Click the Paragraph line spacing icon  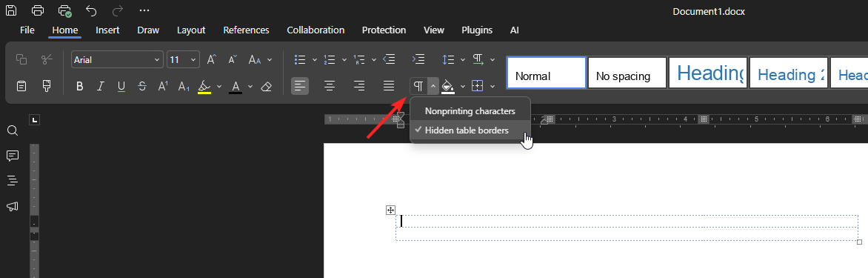pos(448,59)
